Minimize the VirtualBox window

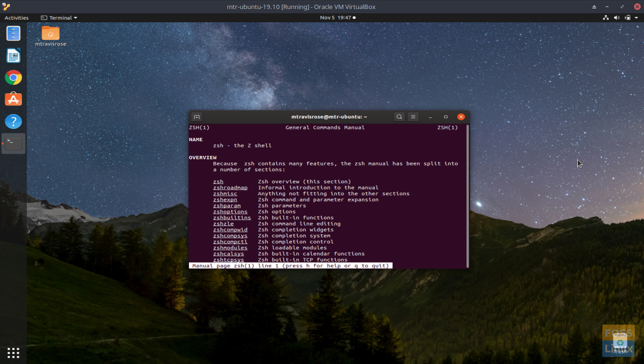point(607,7)
